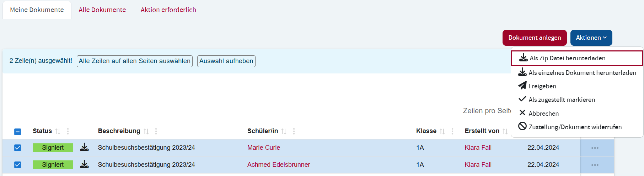Click download icon in Achmed Edelsbrunner row

(84, 164)
